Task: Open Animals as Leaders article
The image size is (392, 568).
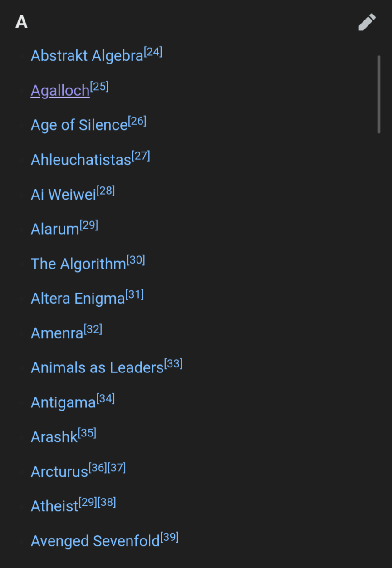Action: pyautogui.click(x=97, y=368)
